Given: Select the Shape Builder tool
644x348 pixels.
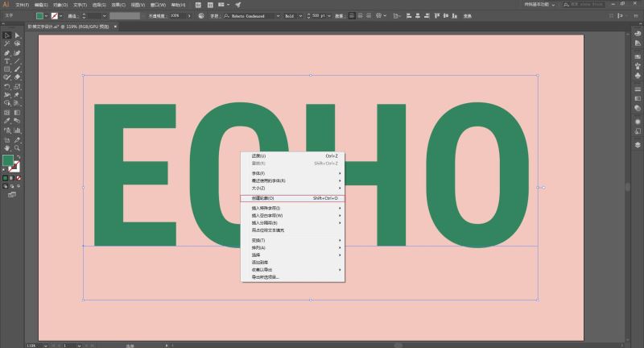Looking at the screenshot, I should pos(7,103).
